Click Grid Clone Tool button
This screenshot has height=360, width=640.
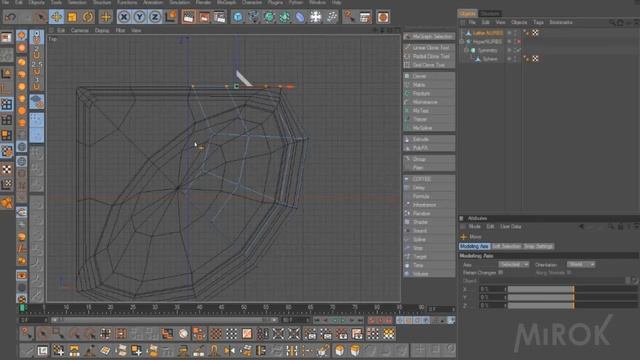click(429, 65)
